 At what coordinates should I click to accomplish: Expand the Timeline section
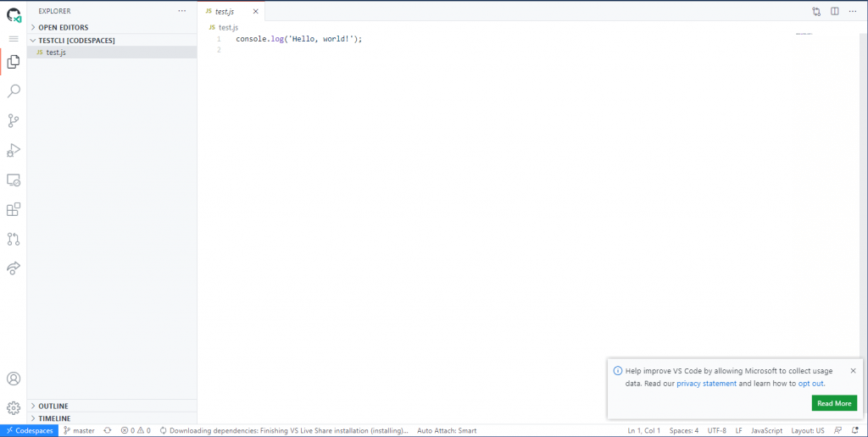(112, 418)
